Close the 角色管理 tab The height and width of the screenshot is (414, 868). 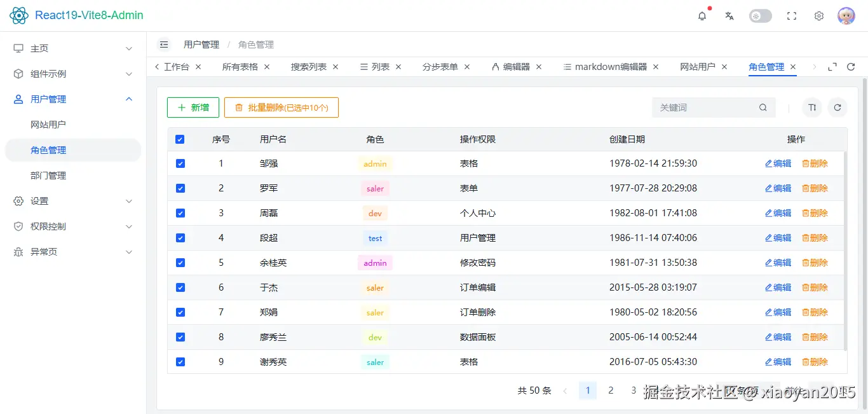coord(793,67)
